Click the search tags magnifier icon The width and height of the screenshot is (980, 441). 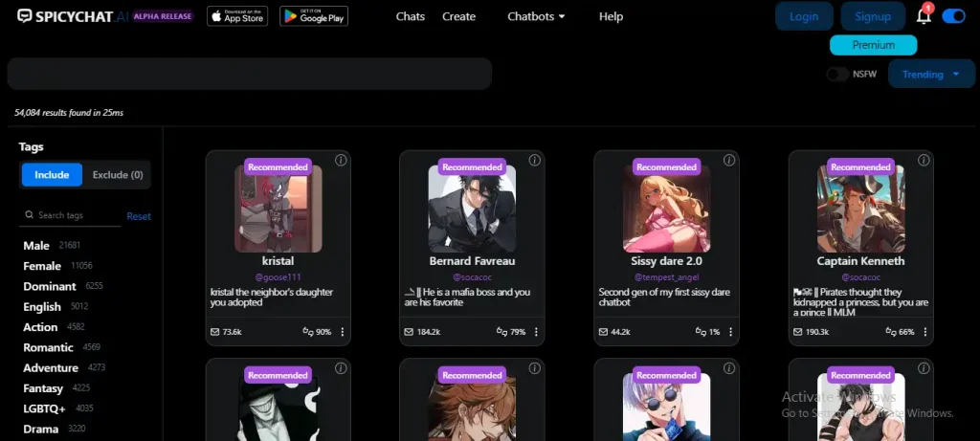point(29,215)
